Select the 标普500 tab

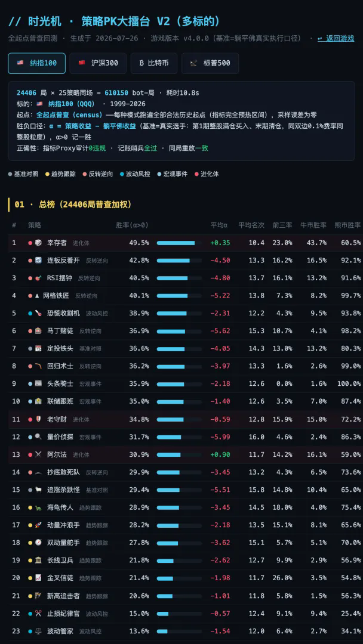pyautogui.click(x=210, y=63)
